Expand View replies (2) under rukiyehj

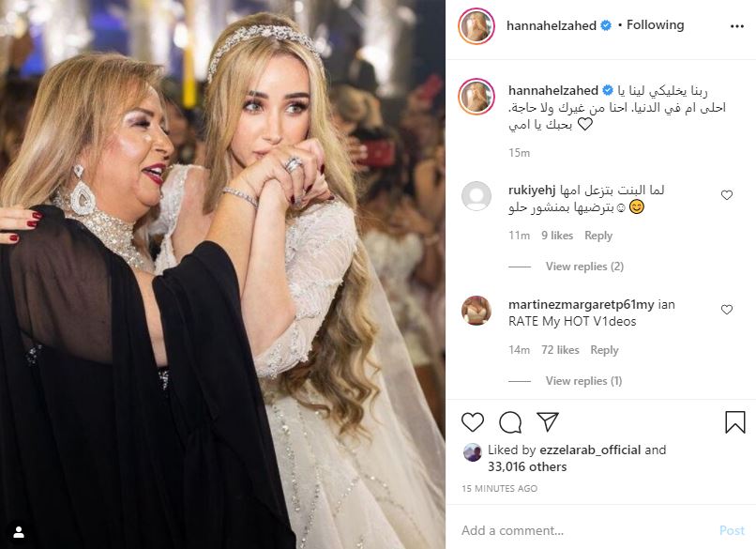[x=584, y=267]
